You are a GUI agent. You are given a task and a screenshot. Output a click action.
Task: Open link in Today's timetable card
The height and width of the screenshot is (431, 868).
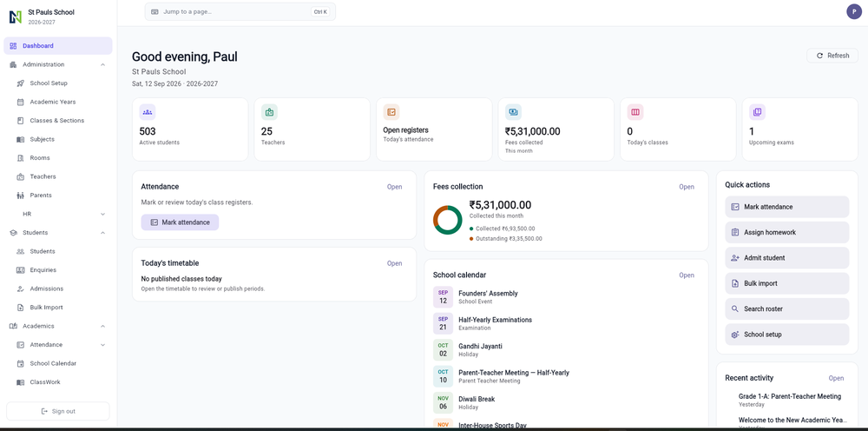coord(394,263)
